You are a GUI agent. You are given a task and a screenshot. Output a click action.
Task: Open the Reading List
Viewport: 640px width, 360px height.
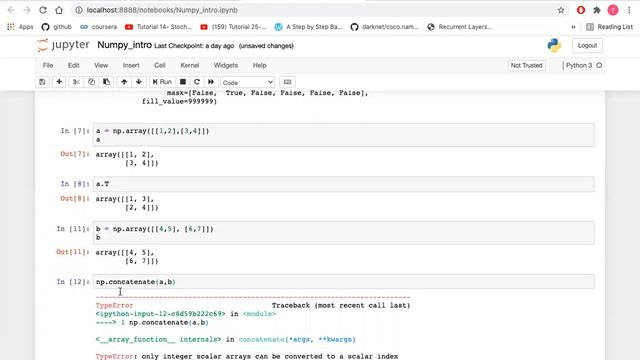click(609, 27)
